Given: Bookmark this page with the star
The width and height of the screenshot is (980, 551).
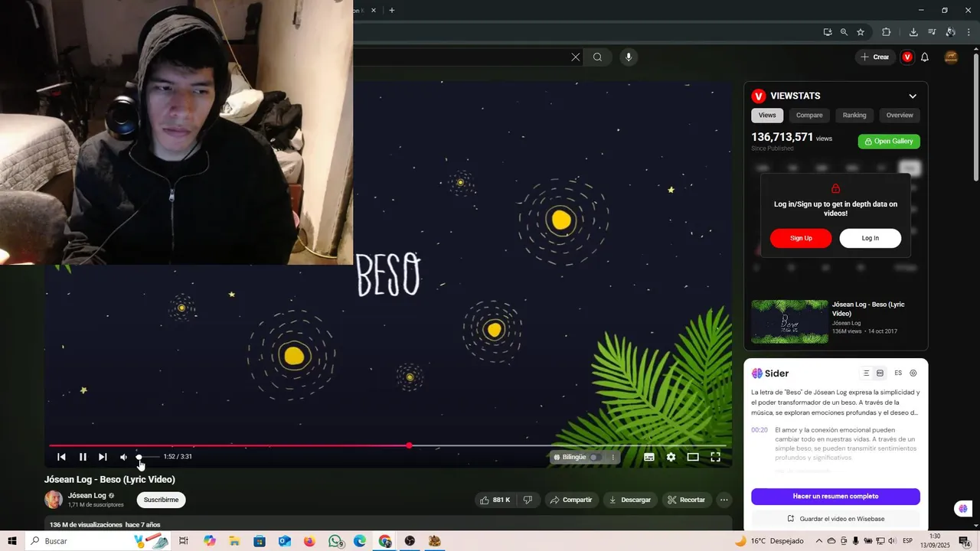Looking at the screenshot, I should pos(861,32).
